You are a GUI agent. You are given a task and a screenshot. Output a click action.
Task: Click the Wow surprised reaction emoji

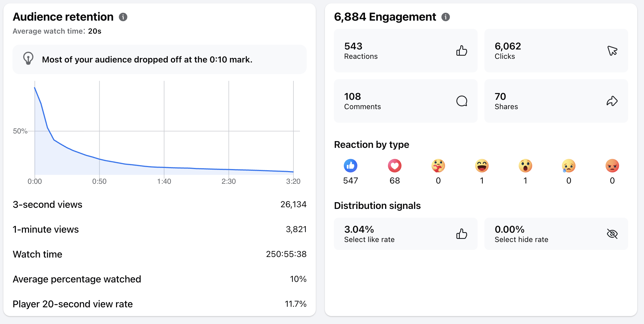pyautogui.click(x=525, y=166)
